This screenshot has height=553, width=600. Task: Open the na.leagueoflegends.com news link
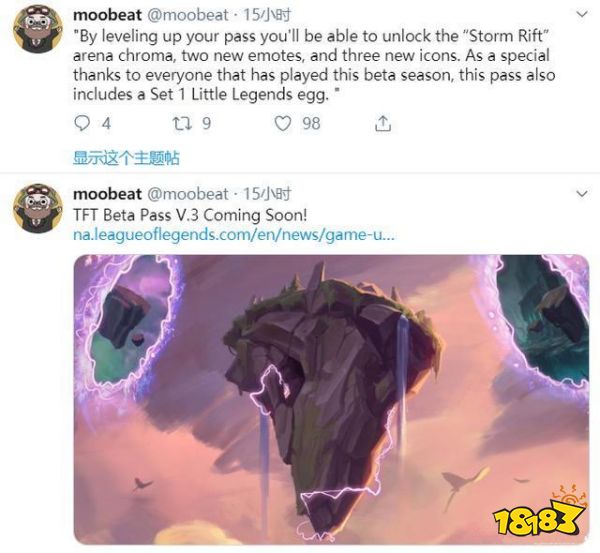234,235
